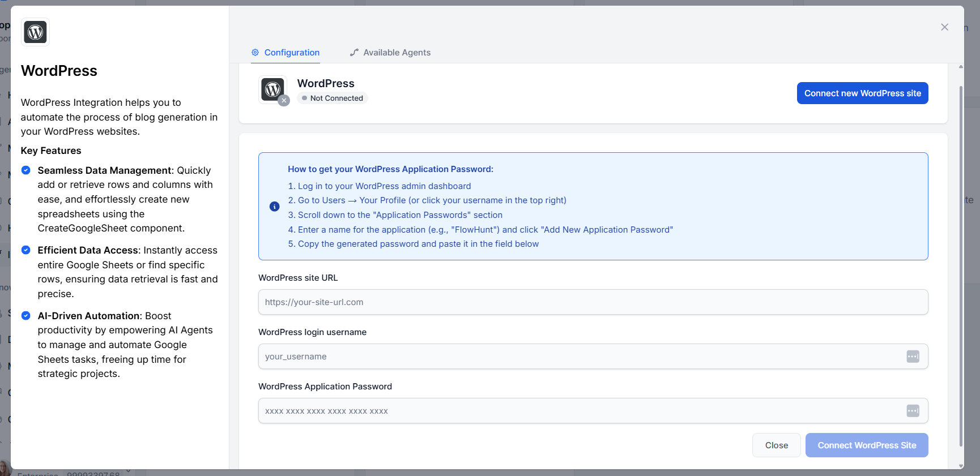The width and height of the screenshot is (980, 476).
Task: Click step 3 about "Application Passwords" section
Action: pyautogui.click(x=395, y=215)
